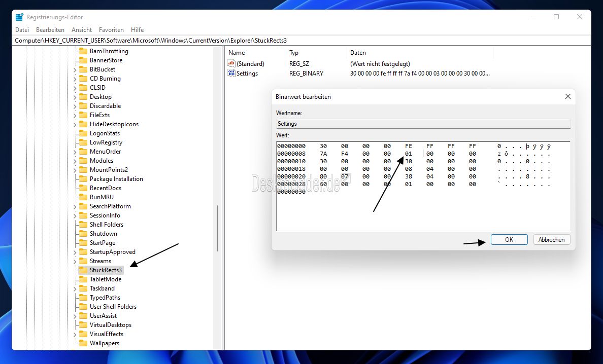Expand the MenuOrder key
The width and height of the screenshot is (603, 364).
[75, 152]
